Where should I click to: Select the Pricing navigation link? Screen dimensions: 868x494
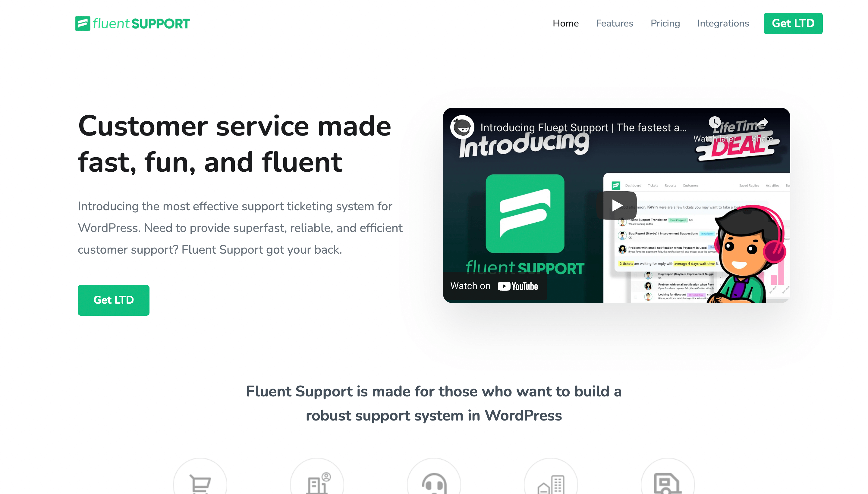[x=665, y=23]
